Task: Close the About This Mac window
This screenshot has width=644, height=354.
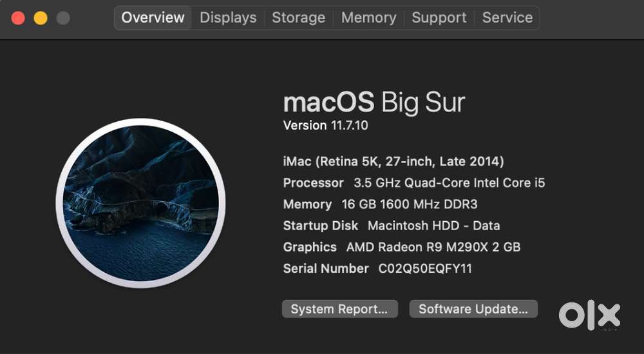Action: (x=18, y=18)
